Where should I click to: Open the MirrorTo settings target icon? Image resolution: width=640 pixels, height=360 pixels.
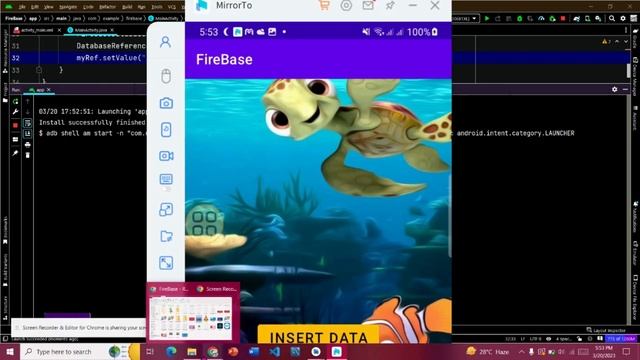tap(346, 5)
